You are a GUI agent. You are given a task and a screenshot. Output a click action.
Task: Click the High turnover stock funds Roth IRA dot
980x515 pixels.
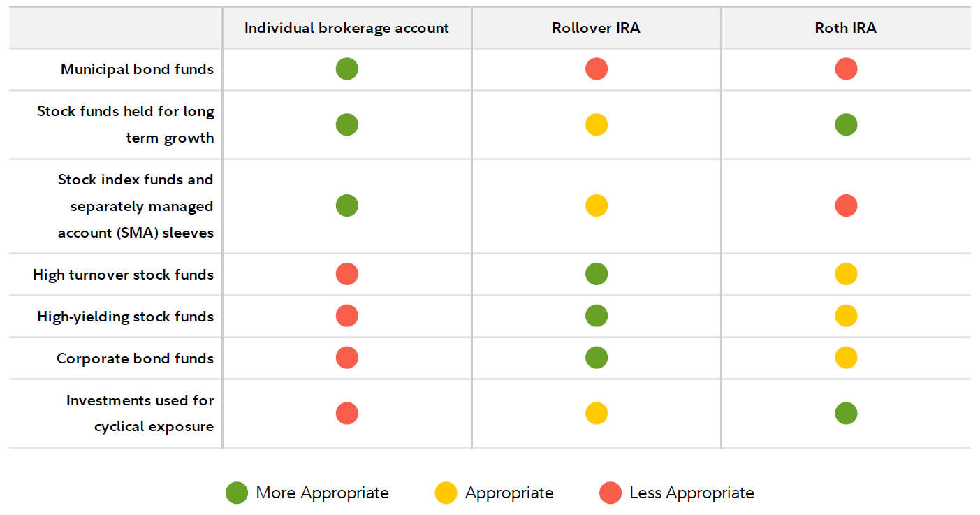pyautogui.click(x=845, y=274)
